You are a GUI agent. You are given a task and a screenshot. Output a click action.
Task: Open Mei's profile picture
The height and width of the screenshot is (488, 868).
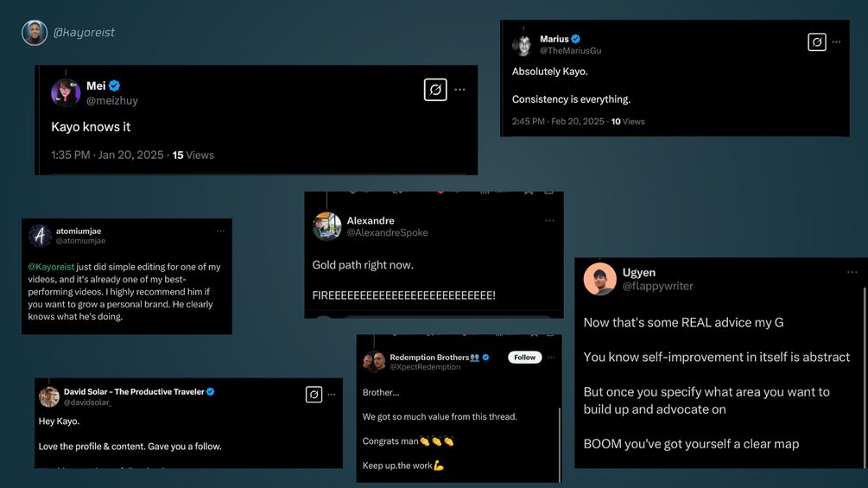[66, 92]
